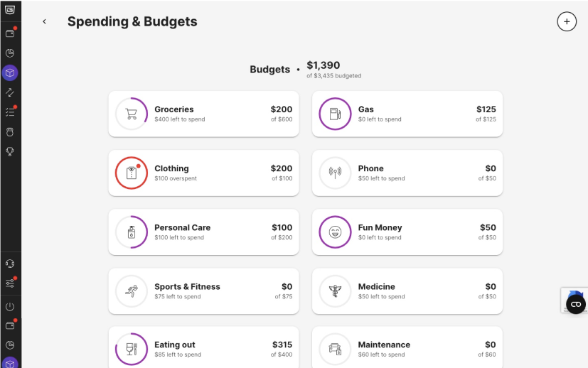Open the Personal Care budget card
Image resolution: width=588 pixels, height=368 pixels.
point(203,232)
